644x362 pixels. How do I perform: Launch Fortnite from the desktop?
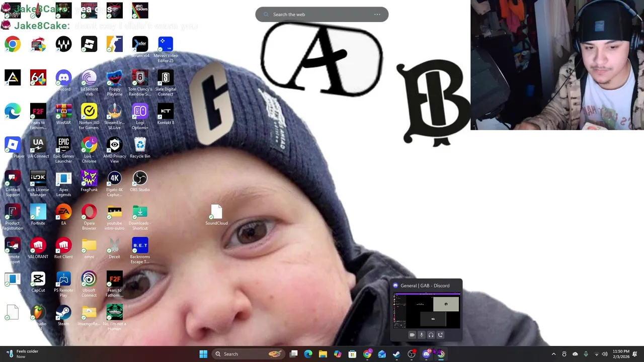[38, 215]
